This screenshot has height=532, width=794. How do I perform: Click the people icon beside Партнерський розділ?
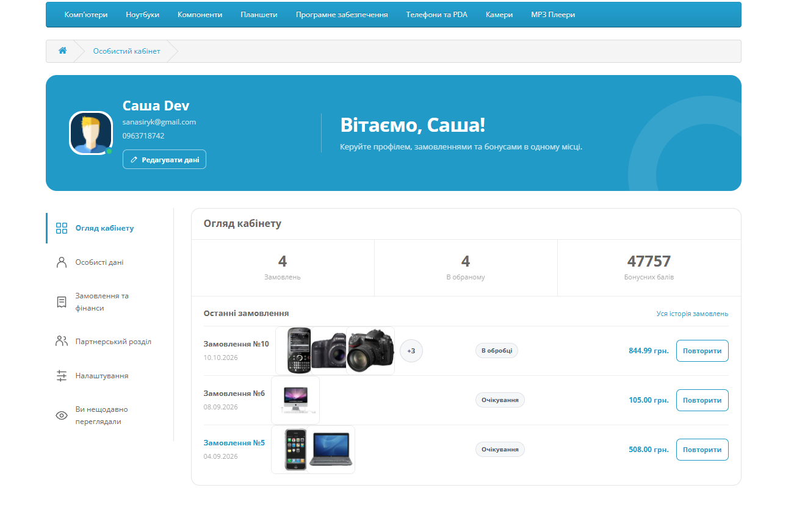click(62, 341)
